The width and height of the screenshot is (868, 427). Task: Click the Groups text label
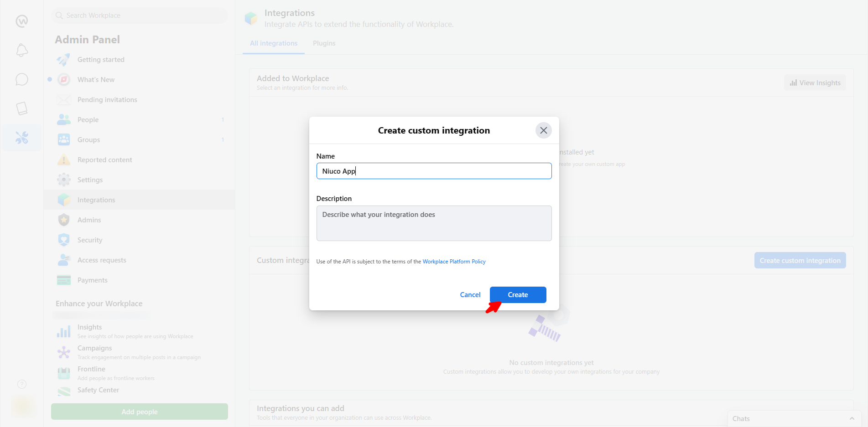(88, 140)
